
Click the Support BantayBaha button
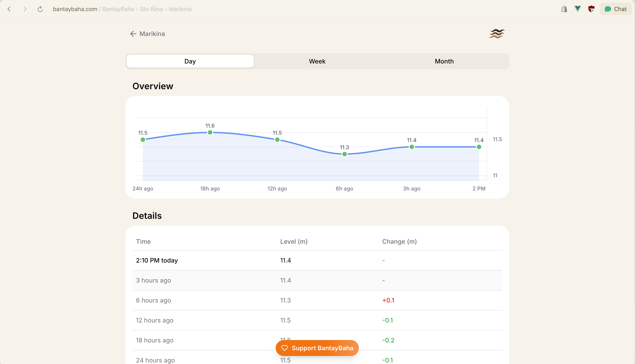(x=317, y=348)
